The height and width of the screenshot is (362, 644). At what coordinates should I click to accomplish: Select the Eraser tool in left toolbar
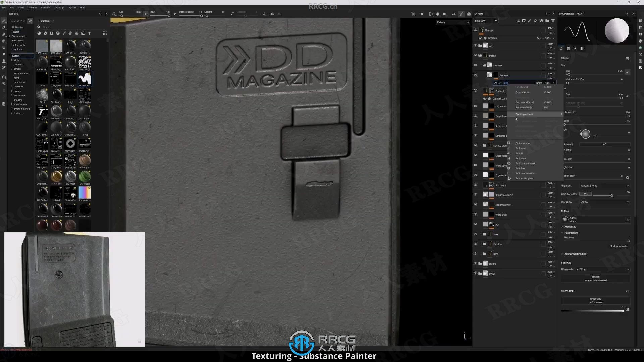[x=4, y=27]
